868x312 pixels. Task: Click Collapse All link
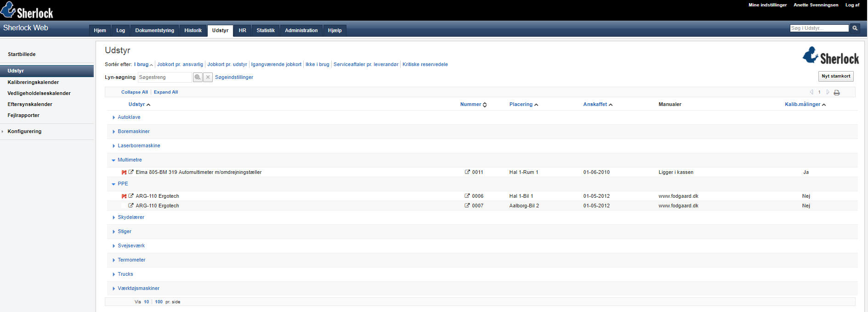pyautogui.click(x=134, y=92)
